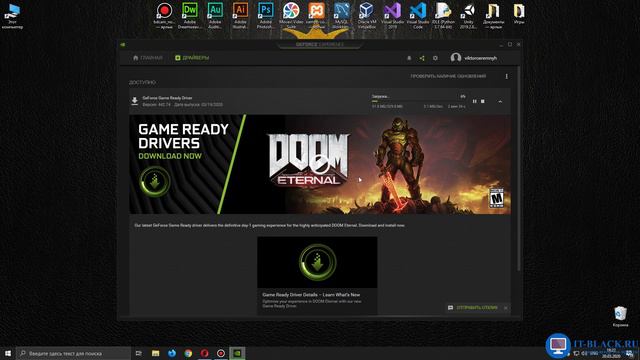The height and width of the screenshot is (360, 640).
Task: Click the green share icon
Action: (422, 58)
